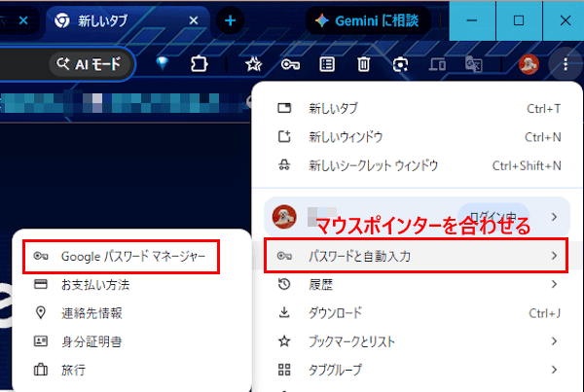Image resolution: width=584 pixels, height=392 pixels.
Task: Open the extensions puzzle icon
Action: (199, 64)
